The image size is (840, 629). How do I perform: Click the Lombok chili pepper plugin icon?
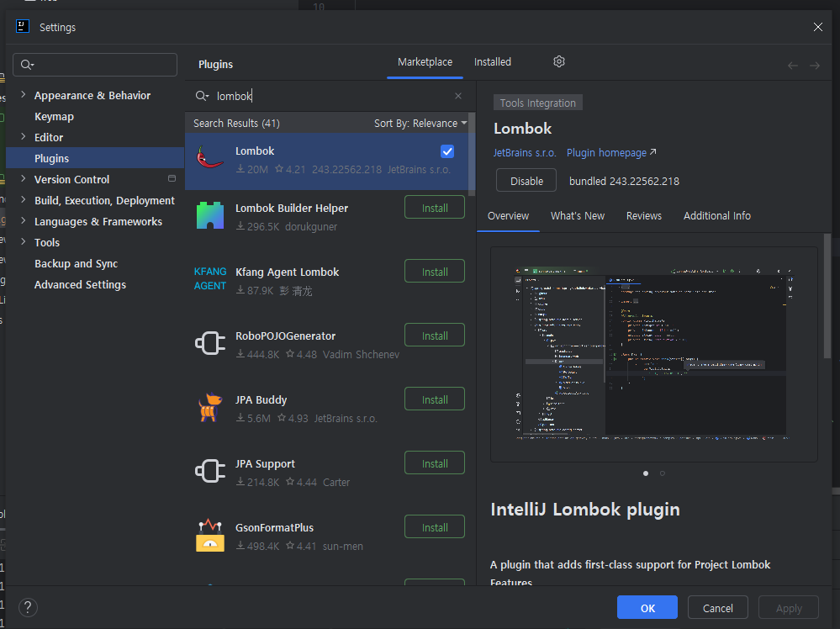click(x=210, y=158)
